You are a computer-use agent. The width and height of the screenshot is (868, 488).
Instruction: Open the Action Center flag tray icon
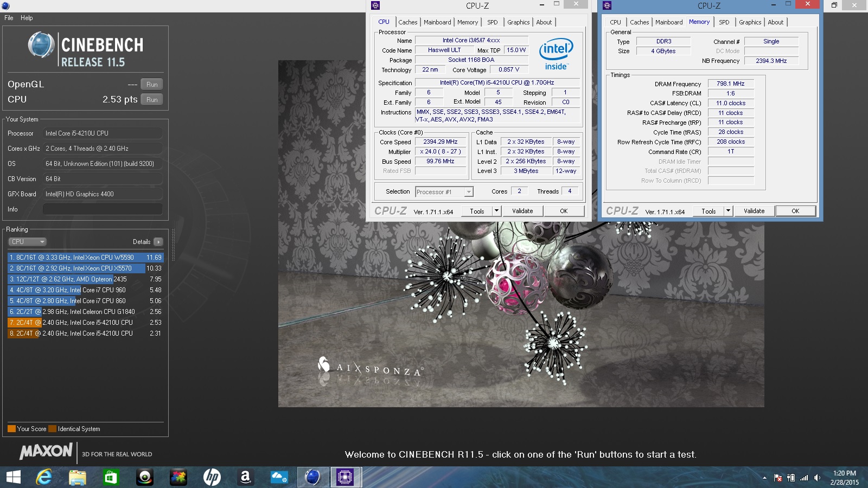[x=777, y=478]
